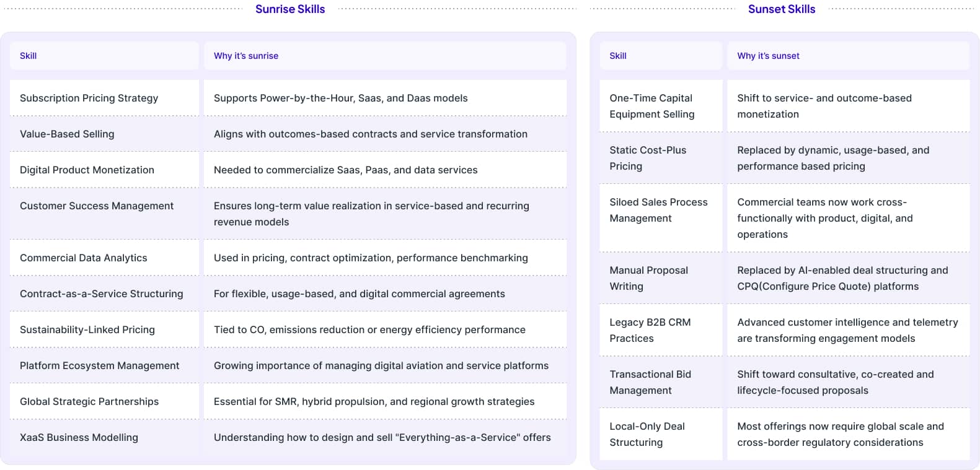
Task: Select the 'Sunrise Skills' heading
Action: (x=290, y=9)
